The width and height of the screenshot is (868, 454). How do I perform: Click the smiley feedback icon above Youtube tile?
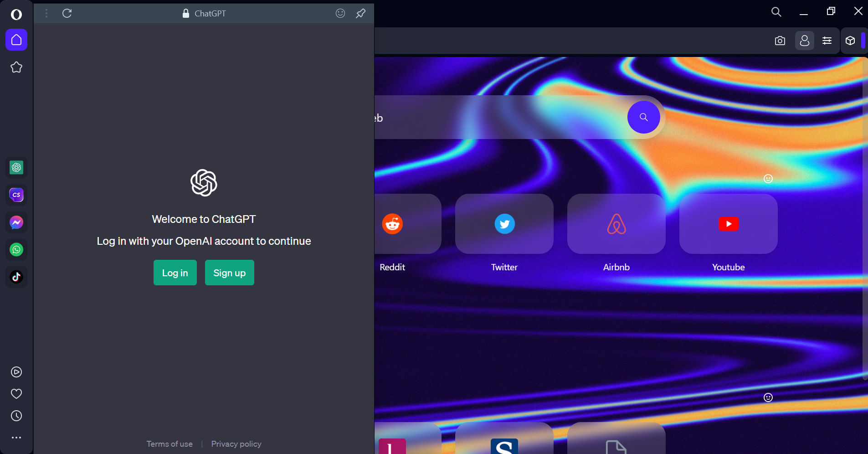coord(768,179)
